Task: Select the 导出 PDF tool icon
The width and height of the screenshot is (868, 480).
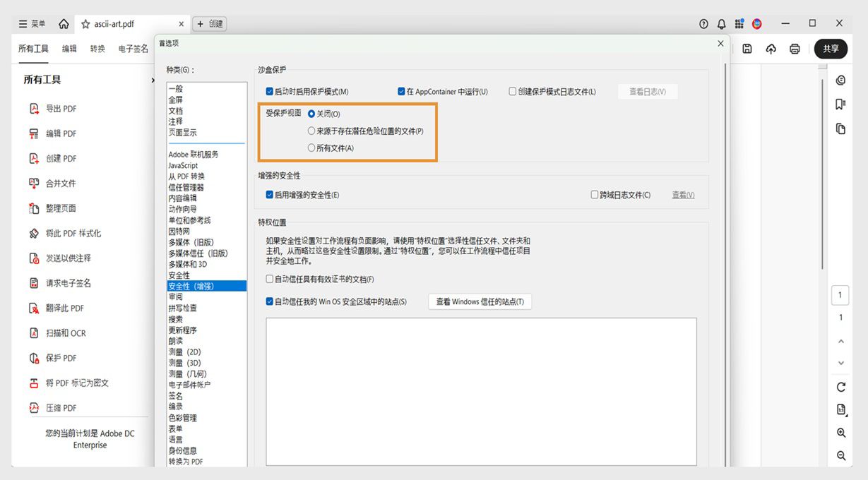Action: click(36, 108)
